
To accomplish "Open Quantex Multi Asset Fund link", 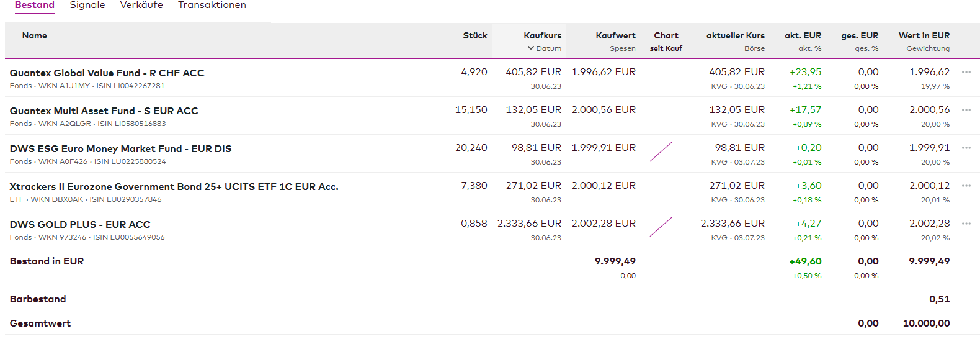I will tap(104, 111).
